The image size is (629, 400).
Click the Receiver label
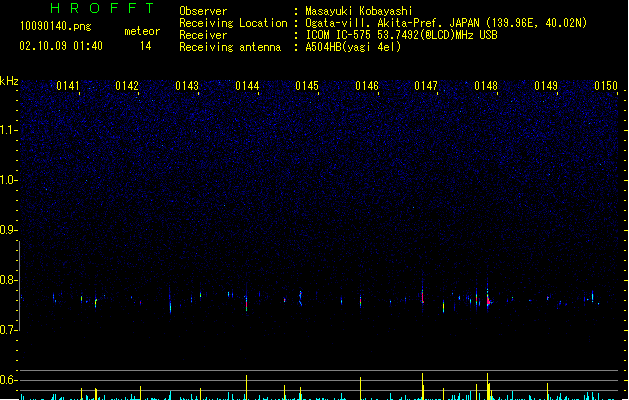tap(203, 35)
